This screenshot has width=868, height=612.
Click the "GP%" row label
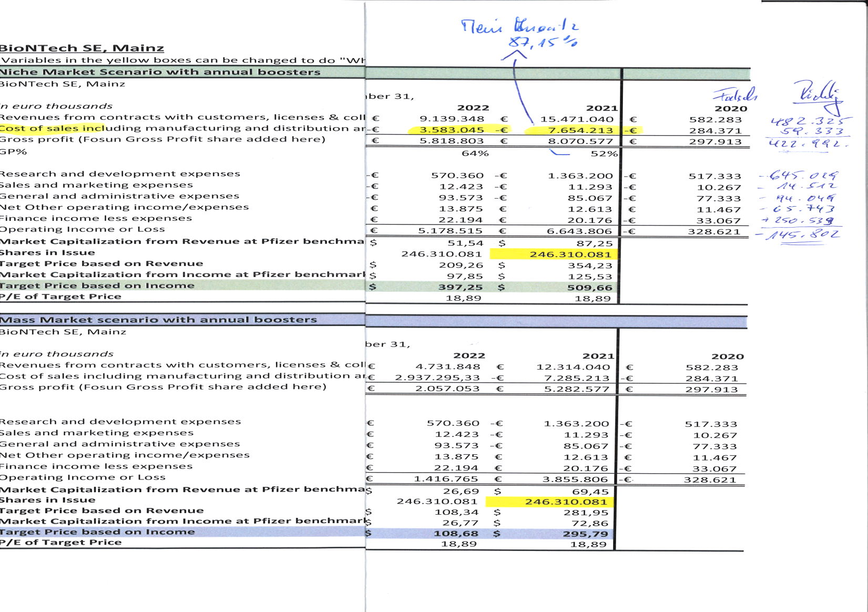coord(14,151)
